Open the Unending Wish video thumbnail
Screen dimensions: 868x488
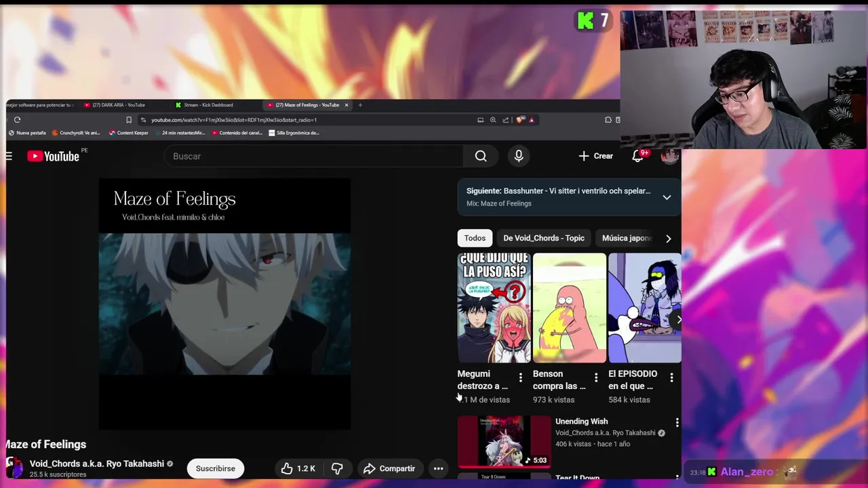point(505,442)
